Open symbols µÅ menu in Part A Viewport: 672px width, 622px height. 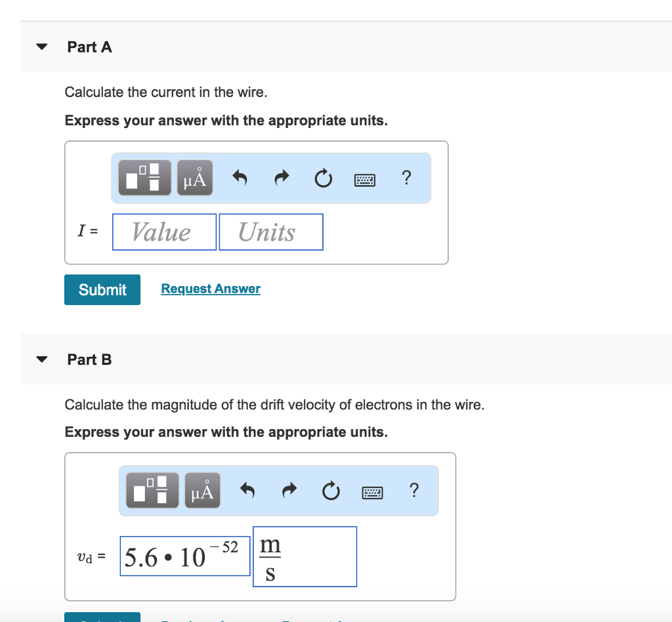click(194, 178)
